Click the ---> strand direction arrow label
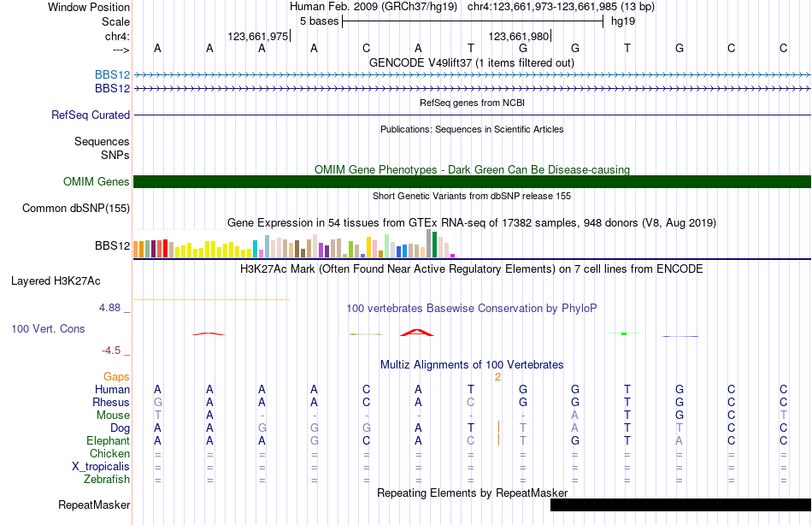The image size is (812, 525). click(x=121, y=50)
